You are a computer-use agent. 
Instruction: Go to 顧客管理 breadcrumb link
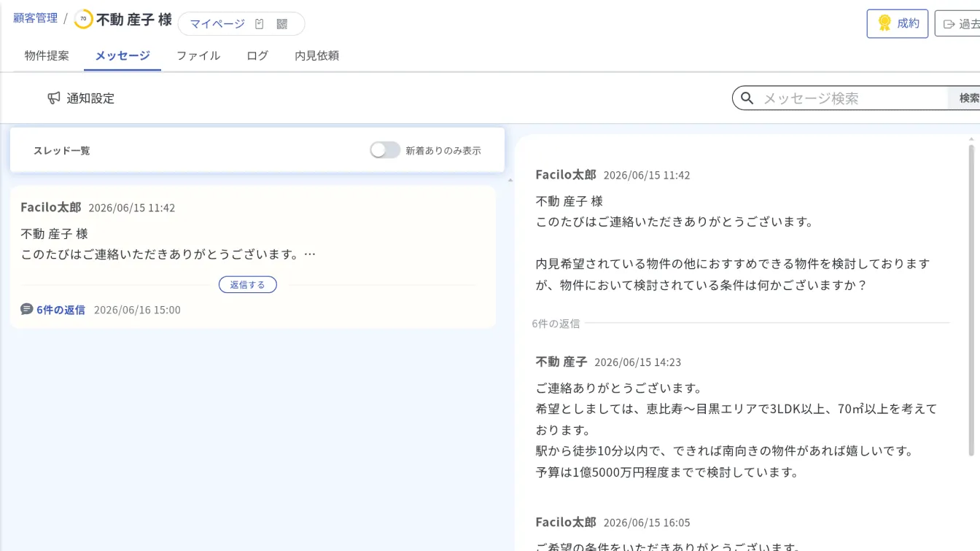point(35,18)
